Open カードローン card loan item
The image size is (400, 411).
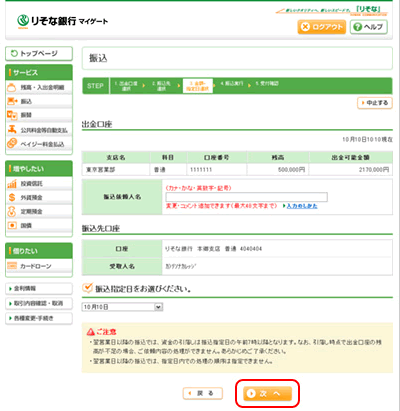(39, 266)
